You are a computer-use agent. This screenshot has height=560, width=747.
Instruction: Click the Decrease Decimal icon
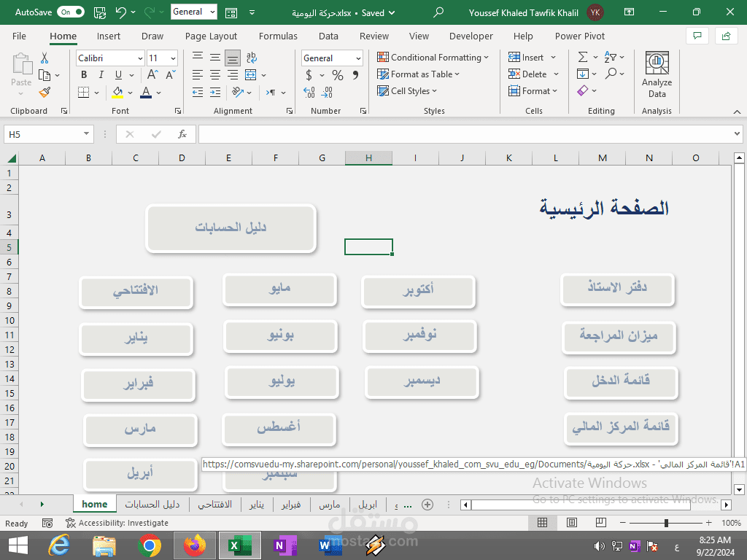[x=328, y=92]
